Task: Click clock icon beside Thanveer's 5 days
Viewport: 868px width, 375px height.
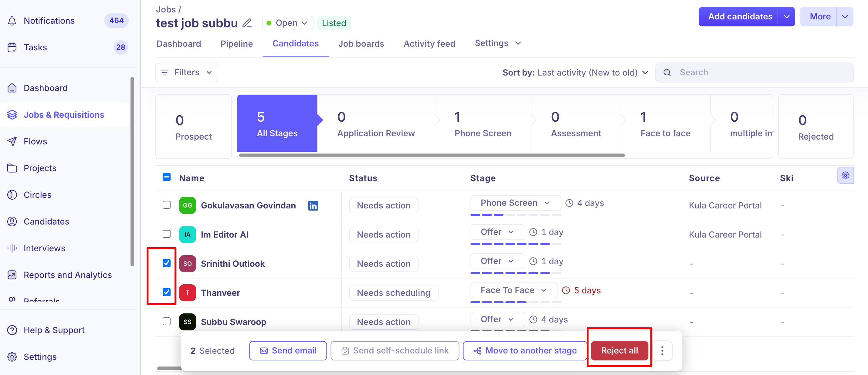Action: tap(566, 290)
